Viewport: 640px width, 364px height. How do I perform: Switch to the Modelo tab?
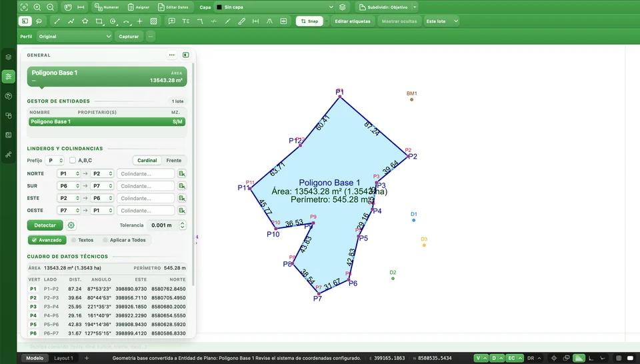click(35, 358)
